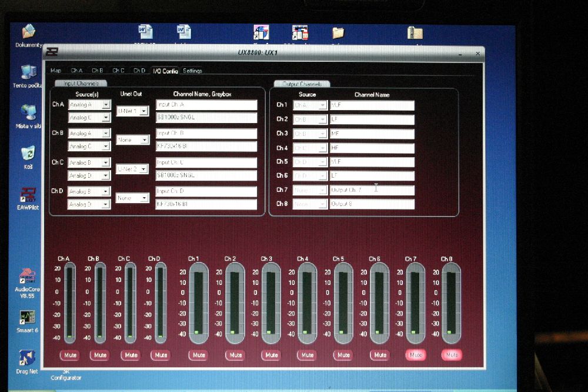This screenshot has height=392, width=588.
Task: Open the EAWPilot desktop shortcut
Action: (28, 195)
